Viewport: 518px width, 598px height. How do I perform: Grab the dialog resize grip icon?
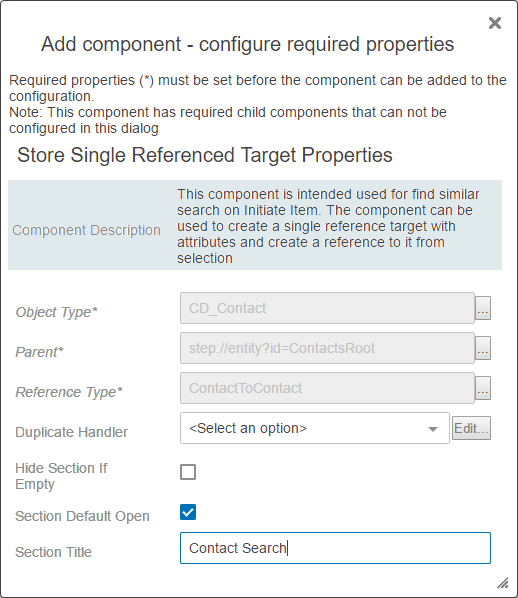pyautogui.click(x=503, y=583)
